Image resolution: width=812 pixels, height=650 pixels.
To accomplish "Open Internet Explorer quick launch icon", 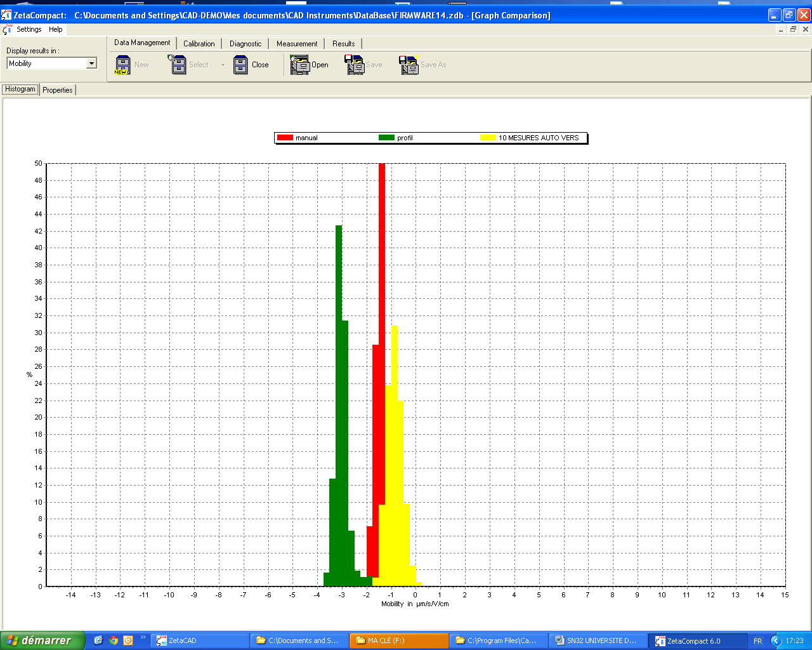I will tap(98, 640).
